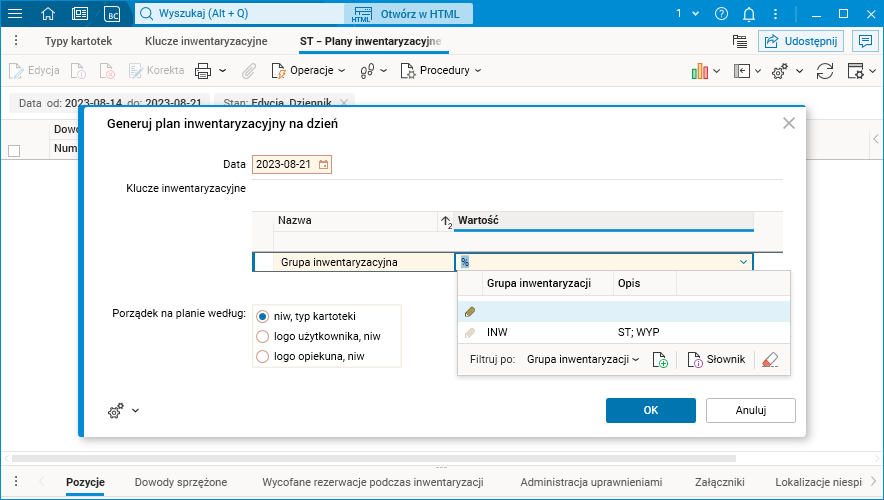Switch to the Pozycje bottom tab
This screenshot has height=500, width=884.
[x=85, y=483]
